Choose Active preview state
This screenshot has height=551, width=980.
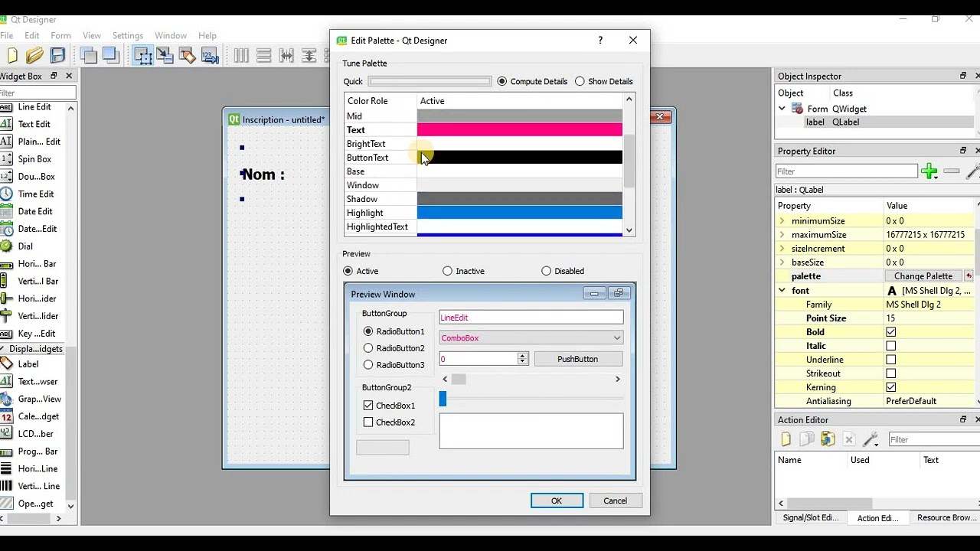click(x=361, y=271)
